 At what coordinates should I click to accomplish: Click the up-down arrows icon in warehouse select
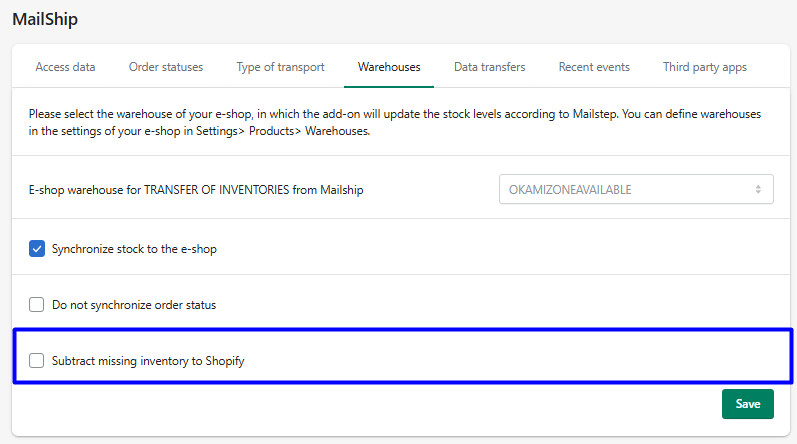click(x=758, y=189)
